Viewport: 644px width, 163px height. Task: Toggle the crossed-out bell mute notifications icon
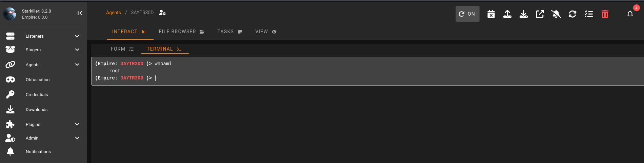(x=556, y=14)
